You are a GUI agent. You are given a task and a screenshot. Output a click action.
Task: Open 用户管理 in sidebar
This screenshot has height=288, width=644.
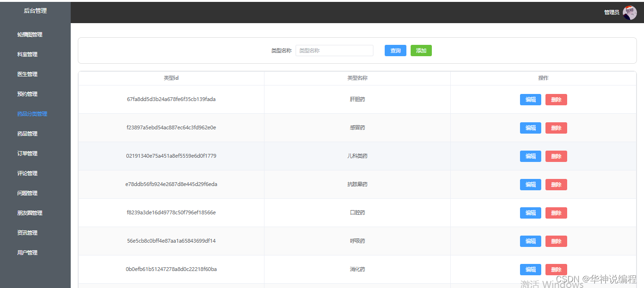click(27, 253)
